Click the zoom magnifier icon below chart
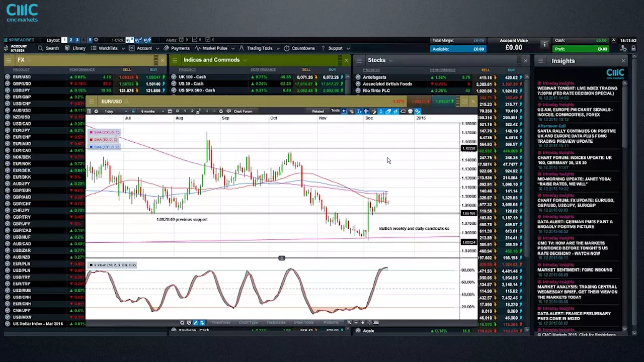Screen dimensions: 644x362 click(x=349, y=322)
